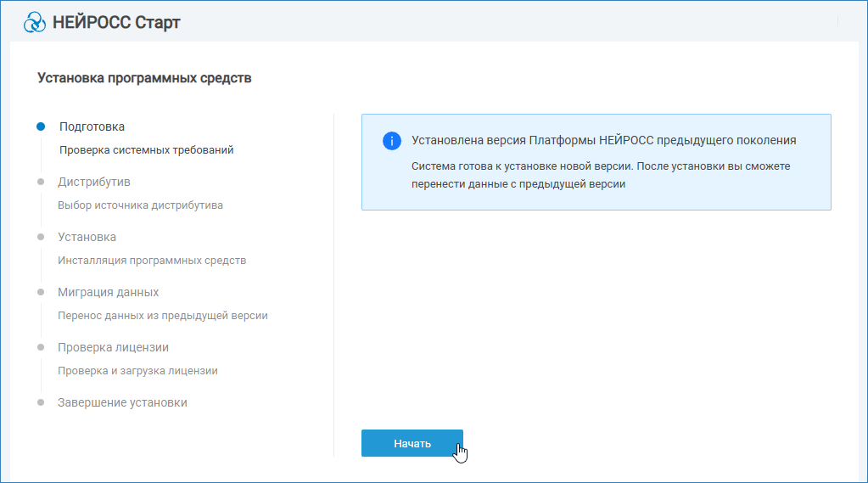This screenshot has height=483, width=868.
Task: Click the gray step dot beside Установка
Action: (41, 237)
